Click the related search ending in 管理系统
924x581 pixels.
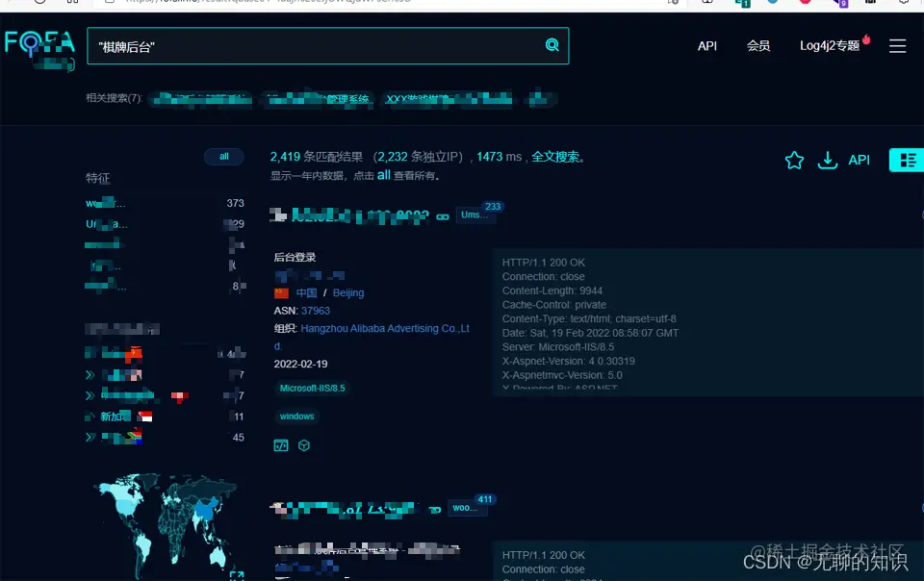click(x=320, y=98)
